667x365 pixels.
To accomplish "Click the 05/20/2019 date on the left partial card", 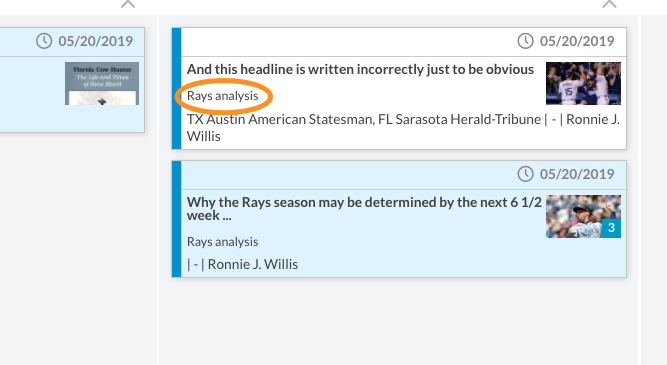I will (96, 41).
